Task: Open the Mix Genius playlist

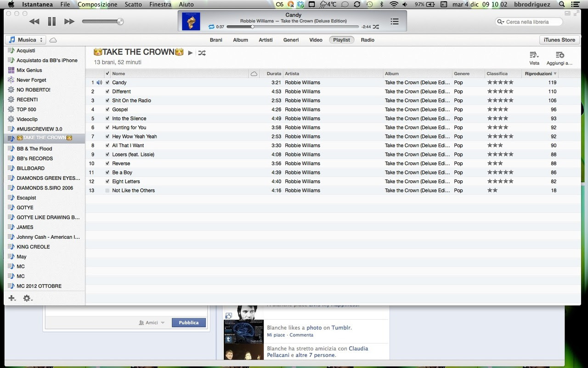Action: (29, 70)
